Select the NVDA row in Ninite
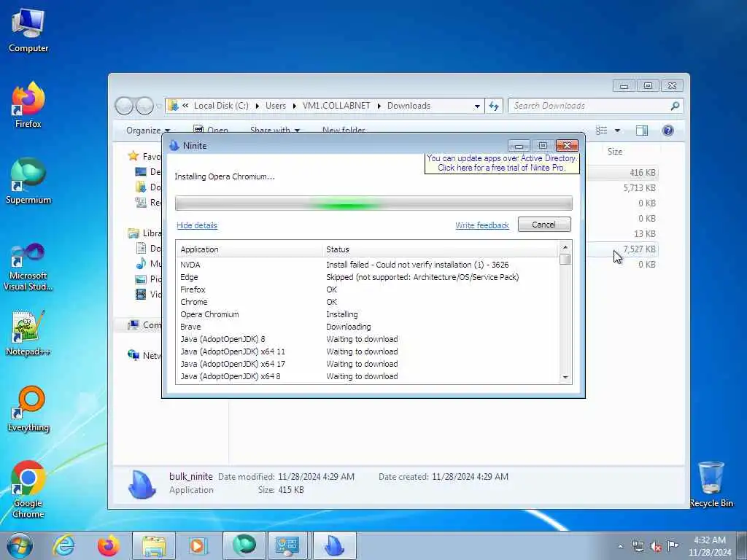Image resolution: width=747 pixels, height=560 pixels. point(367,265)
